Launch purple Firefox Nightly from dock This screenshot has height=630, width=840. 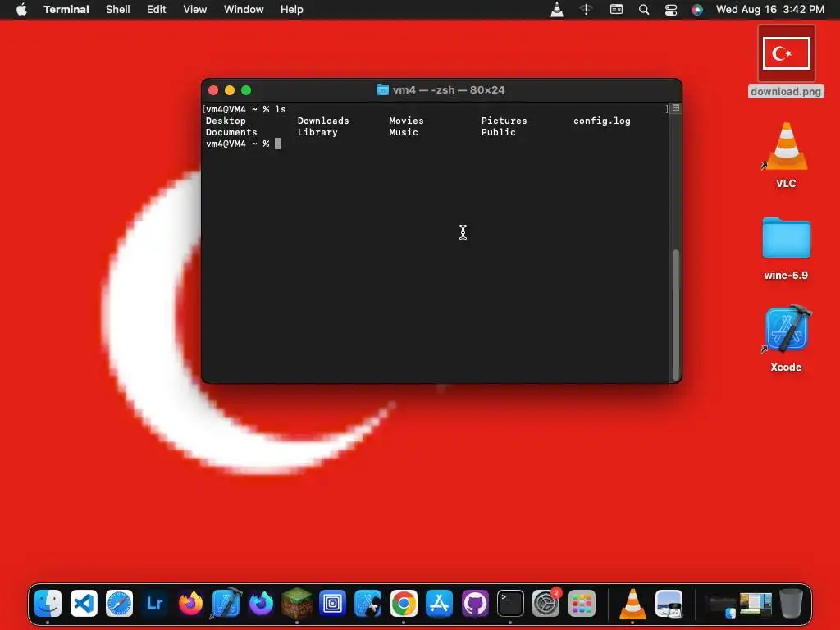coord(262,604)
